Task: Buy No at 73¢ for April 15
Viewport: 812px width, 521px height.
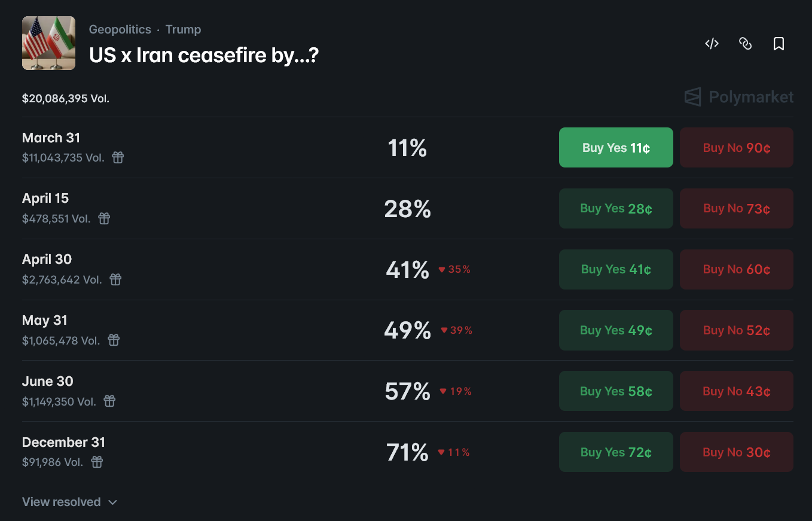Action: point(736,208)
